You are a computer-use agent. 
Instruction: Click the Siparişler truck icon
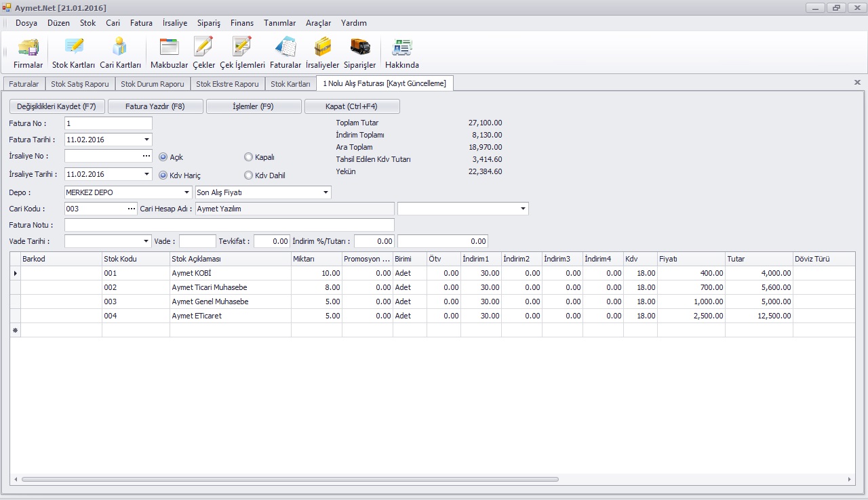[359, 53]
